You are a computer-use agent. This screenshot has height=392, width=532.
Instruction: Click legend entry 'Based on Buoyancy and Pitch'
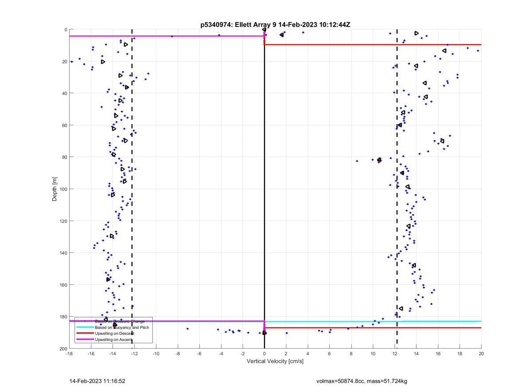pos(122,327)
